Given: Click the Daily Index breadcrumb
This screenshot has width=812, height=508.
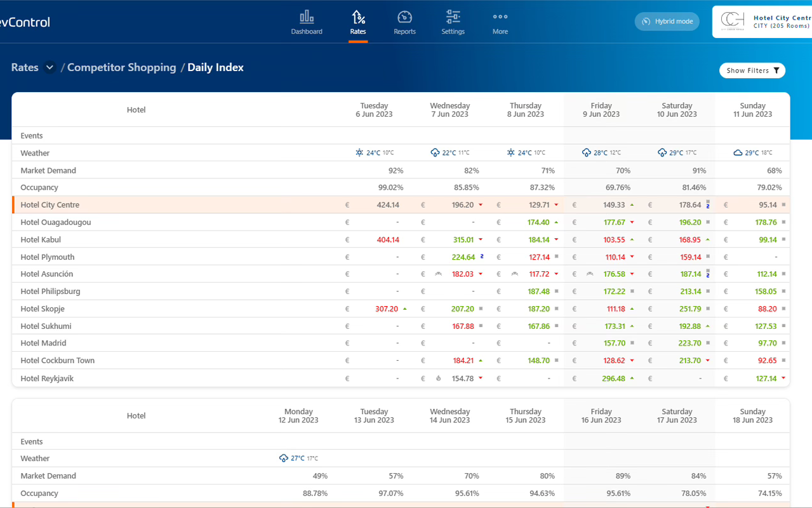Looking at the screenshot, I should point(215,67).
